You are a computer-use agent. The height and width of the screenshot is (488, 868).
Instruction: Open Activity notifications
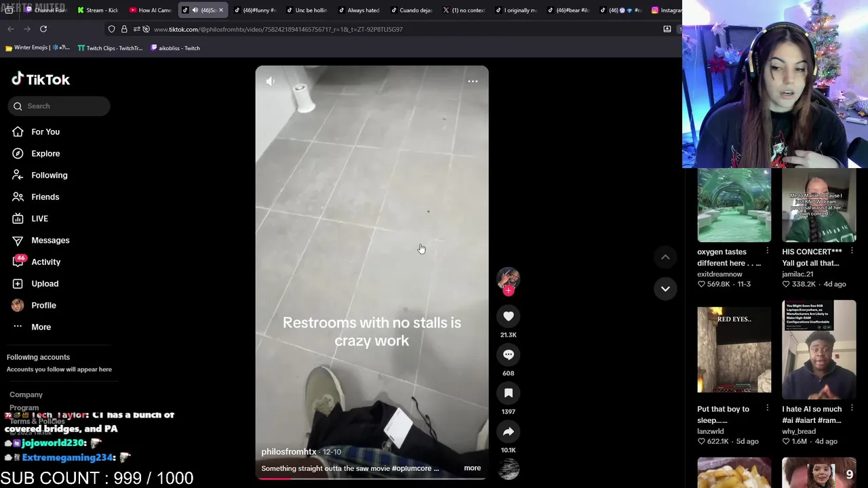pos(45,262)
